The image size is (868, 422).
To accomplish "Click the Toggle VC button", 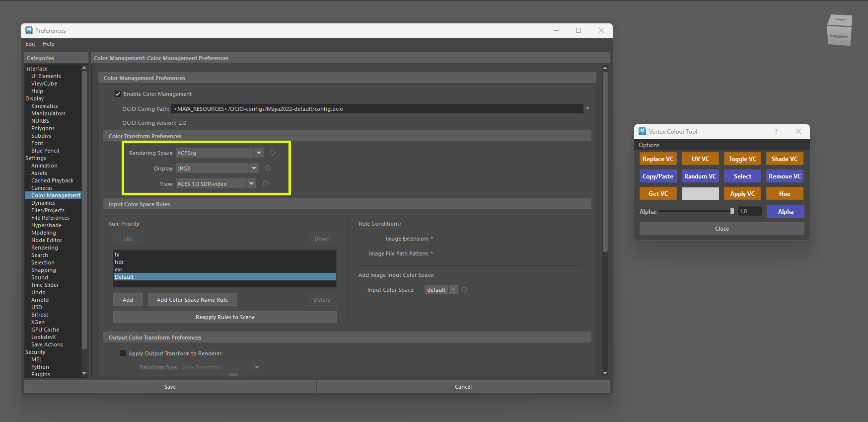I will [742, 159].
